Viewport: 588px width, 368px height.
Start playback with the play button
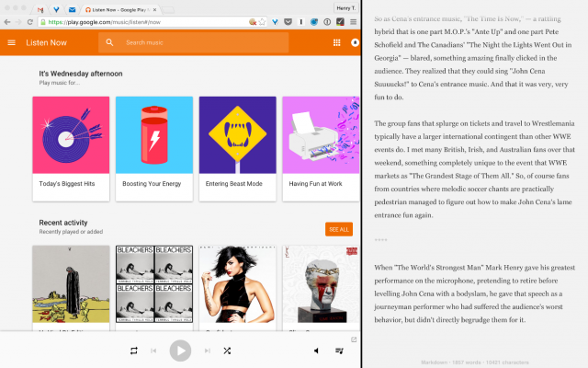(x=180, y=351)
